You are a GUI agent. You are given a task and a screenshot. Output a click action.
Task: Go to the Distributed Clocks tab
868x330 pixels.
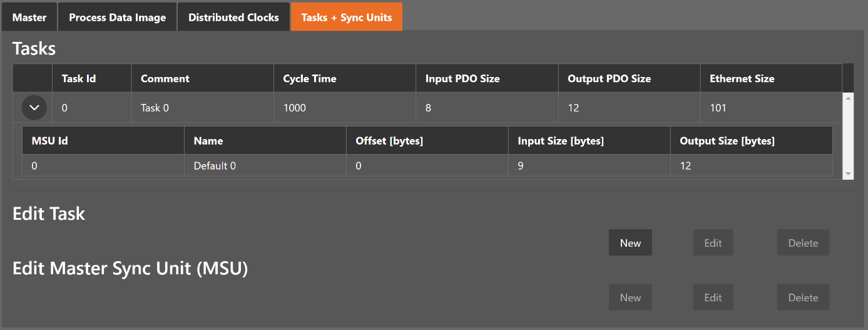pyautogui.click(x=233, y=17)
